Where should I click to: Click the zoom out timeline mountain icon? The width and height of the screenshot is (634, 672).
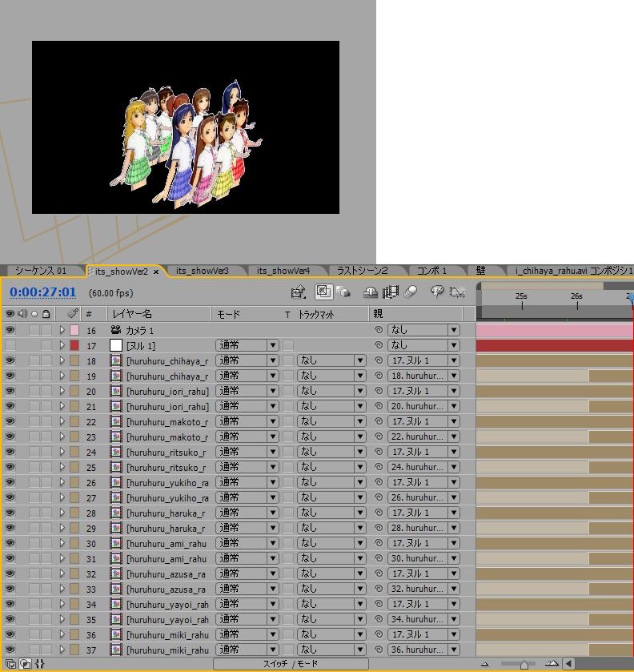485,664
